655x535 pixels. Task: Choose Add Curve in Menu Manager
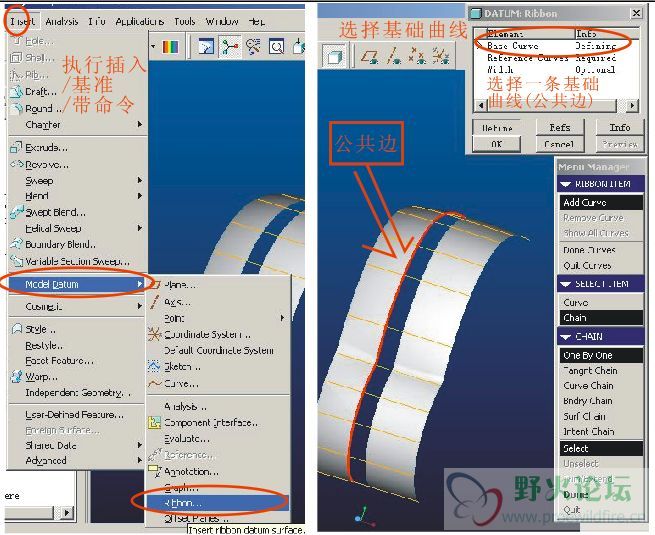pyautogui.click(x=601, y=203)
